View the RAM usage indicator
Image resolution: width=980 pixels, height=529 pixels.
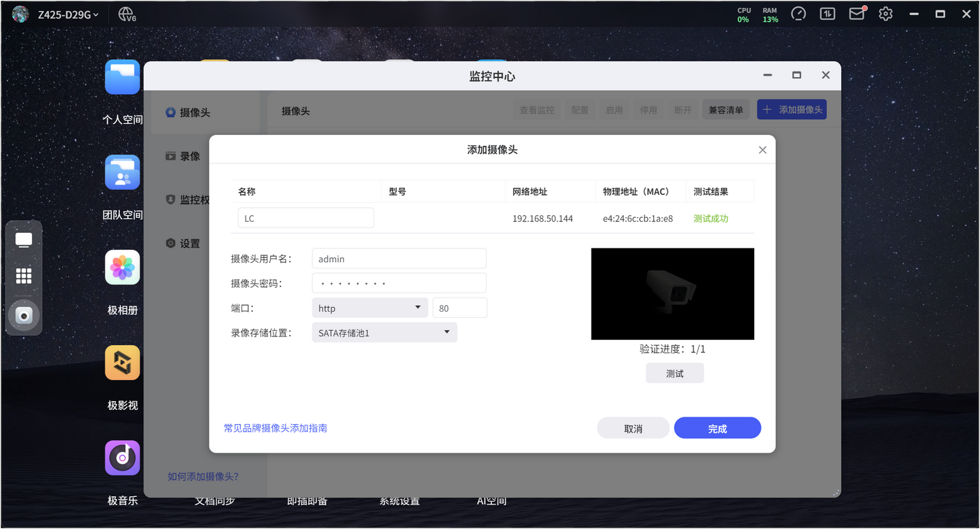pos(770,14)
